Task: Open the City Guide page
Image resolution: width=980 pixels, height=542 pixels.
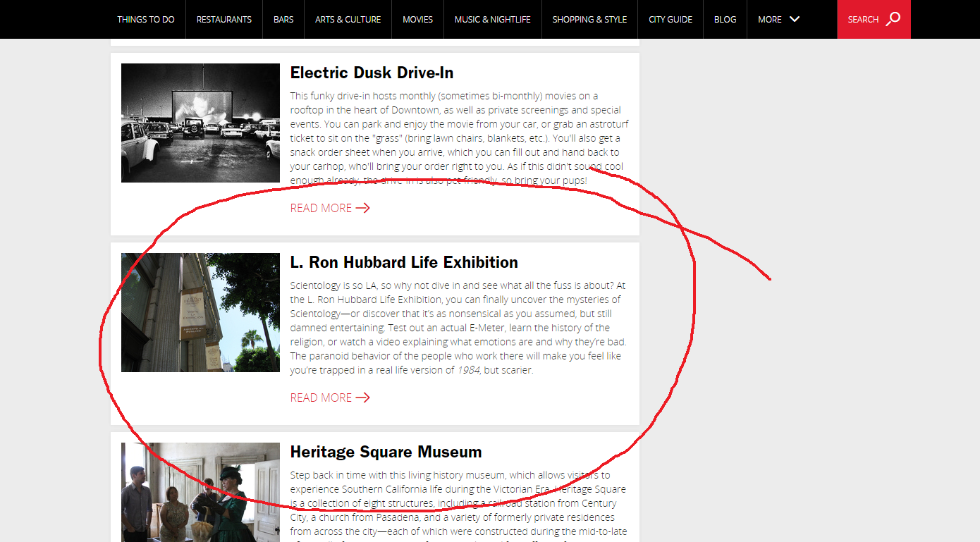Action: (670, 19)
